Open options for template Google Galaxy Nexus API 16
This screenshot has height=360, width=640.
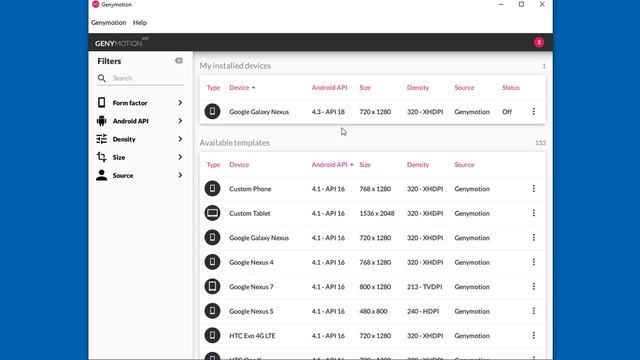[x=533, y=238]
